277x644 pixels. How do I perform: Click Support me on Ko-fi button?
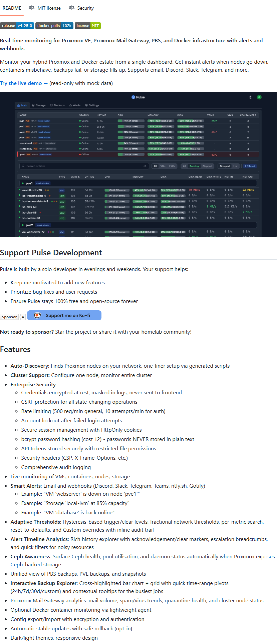coord(64,315)
